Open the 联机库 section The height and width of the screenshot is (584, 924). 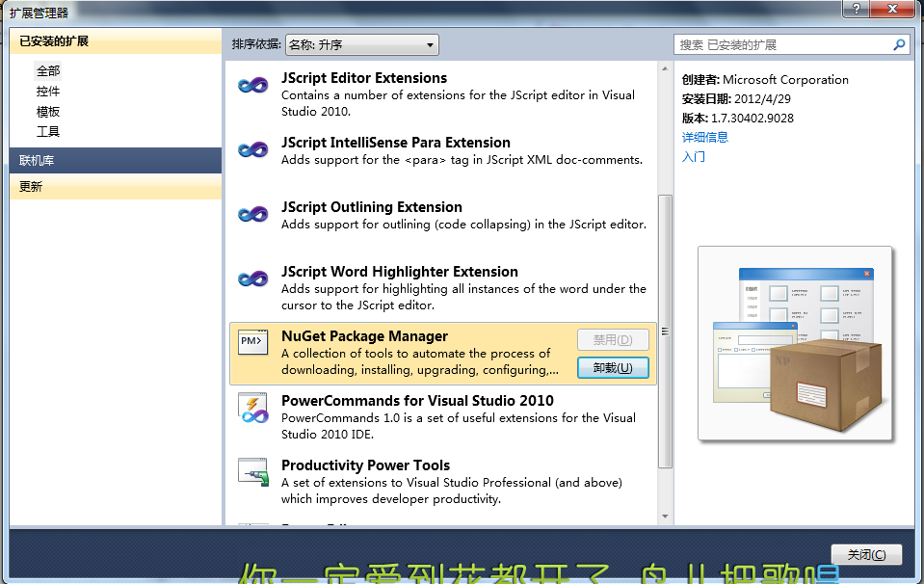[116, 160]
